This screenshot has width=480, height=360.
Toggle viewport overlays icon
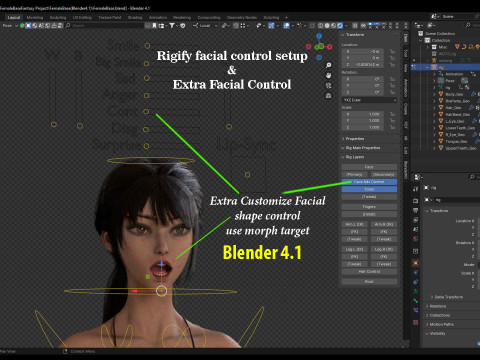pos(286,25)
